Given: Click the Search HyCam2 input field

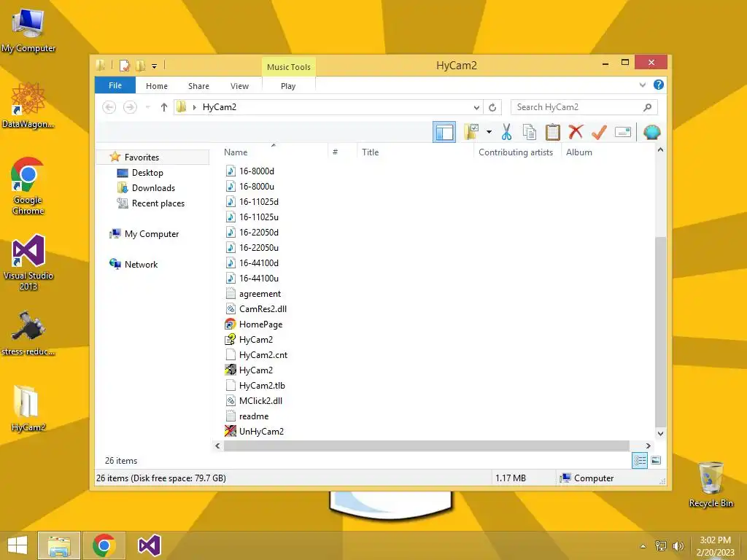Looking at the screenshot, I should click(584, 107).
